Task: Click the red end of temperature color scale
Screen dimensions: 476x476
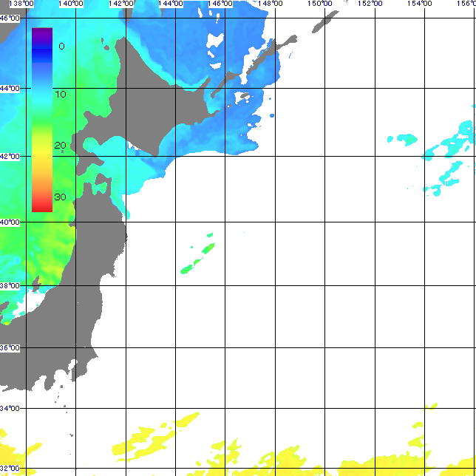Action: click(42, 206)
